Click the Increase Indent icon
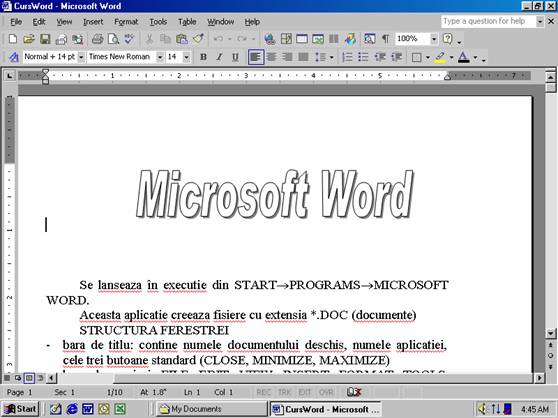The image size is (558, 418). tap(396, 57)
